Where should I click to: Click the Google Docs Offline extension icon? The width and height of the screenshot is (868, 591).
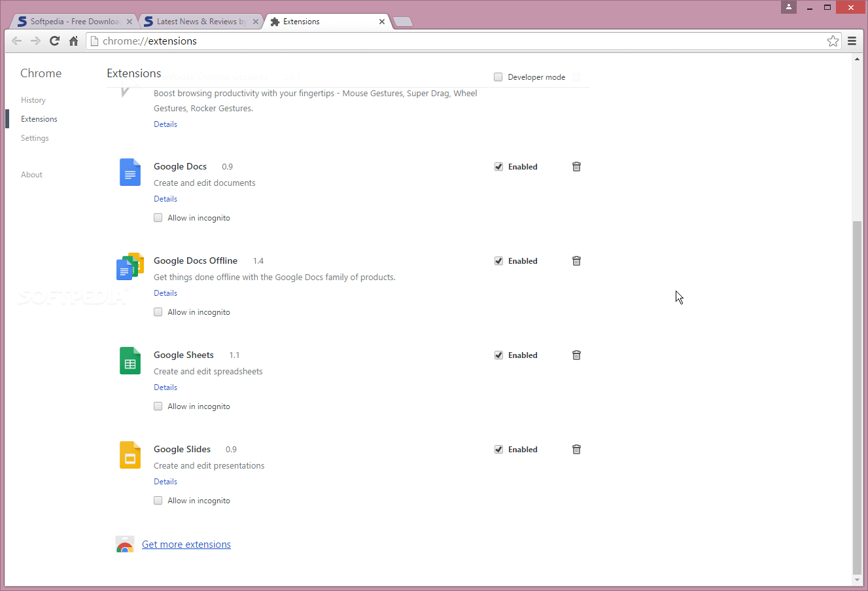tap(130, 266)
